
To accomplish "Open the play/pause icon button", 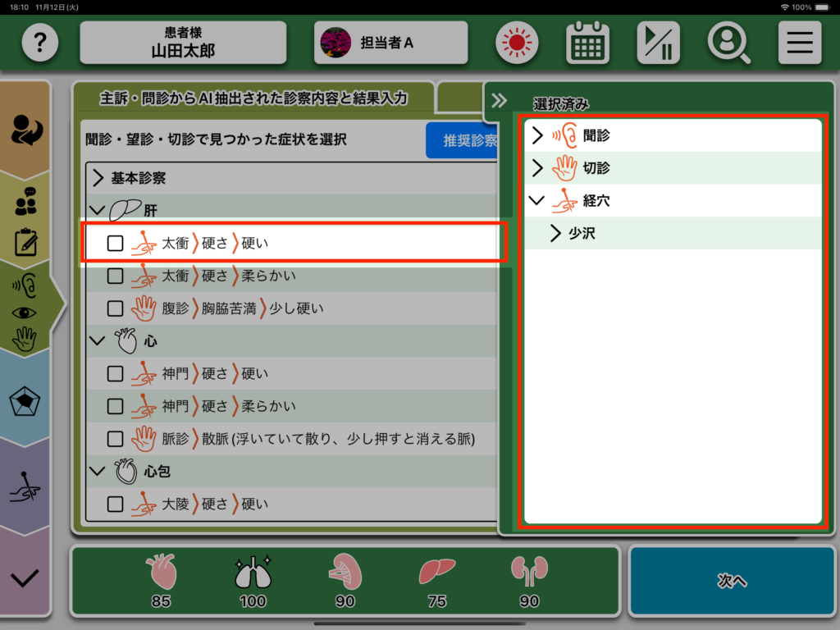I will tap(658, 42).
